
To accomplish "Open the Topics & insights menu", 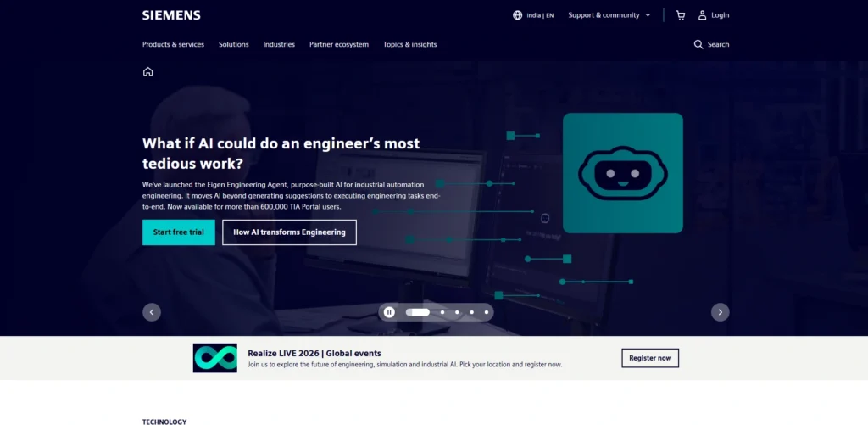I will [409, 44].
